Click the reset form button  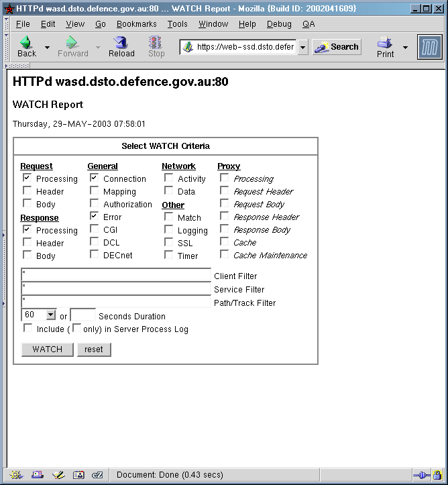94,349
